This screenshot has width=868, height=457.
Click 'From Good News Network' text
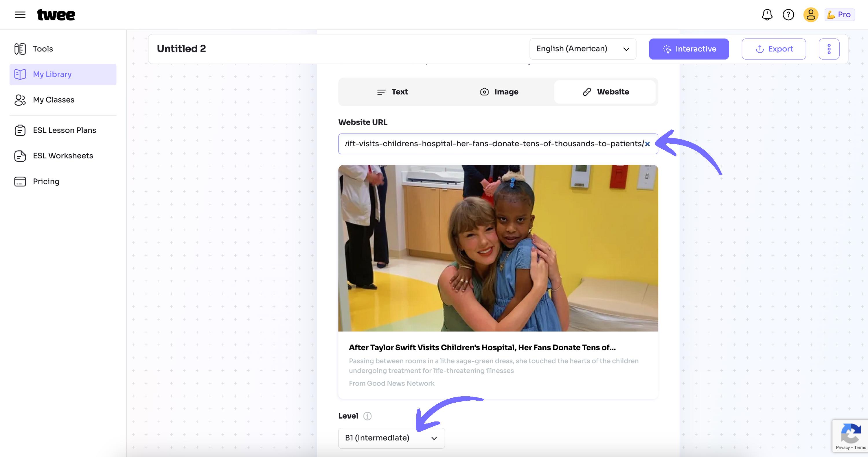tap(391, 383)
